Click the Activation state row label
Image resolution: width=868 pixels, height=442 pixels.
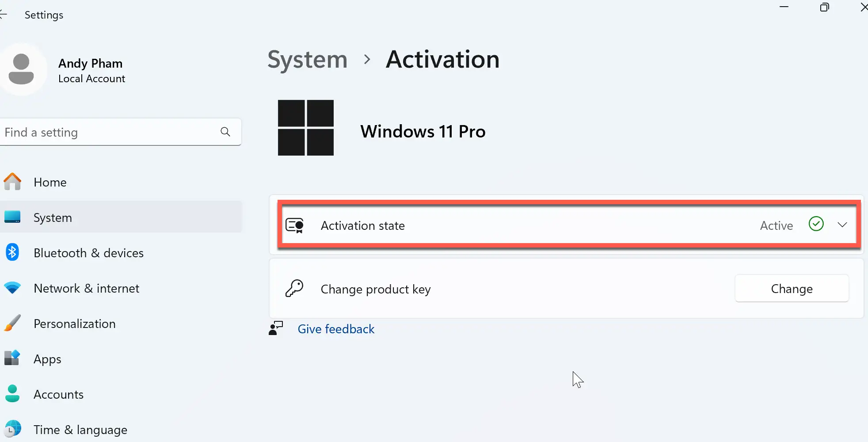pyautogui.click(x=363, y=225)
